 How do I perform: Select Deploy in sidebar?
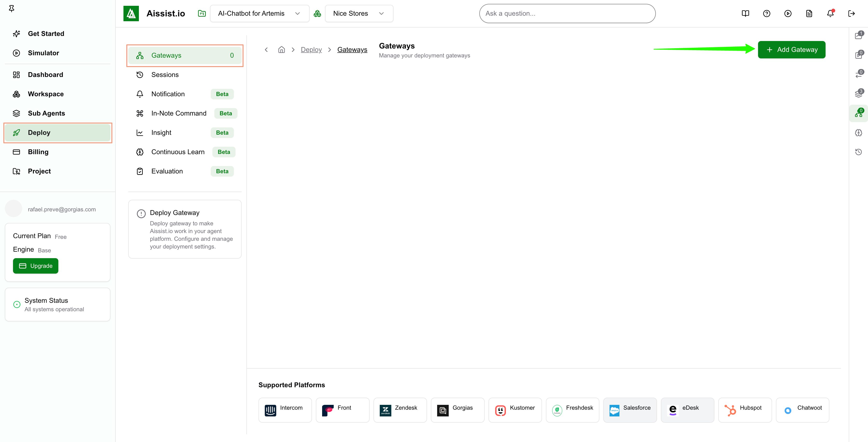coord(58,132)
